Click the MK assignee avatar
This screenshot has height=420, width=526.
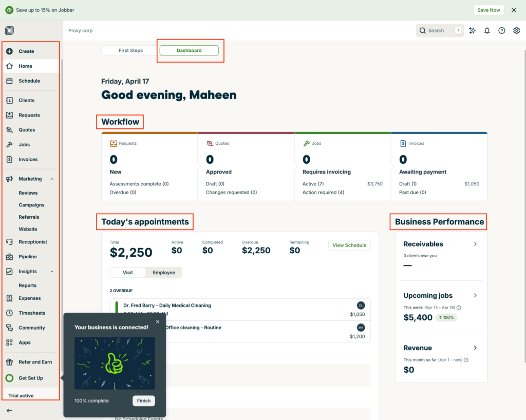tap(361, 328)
